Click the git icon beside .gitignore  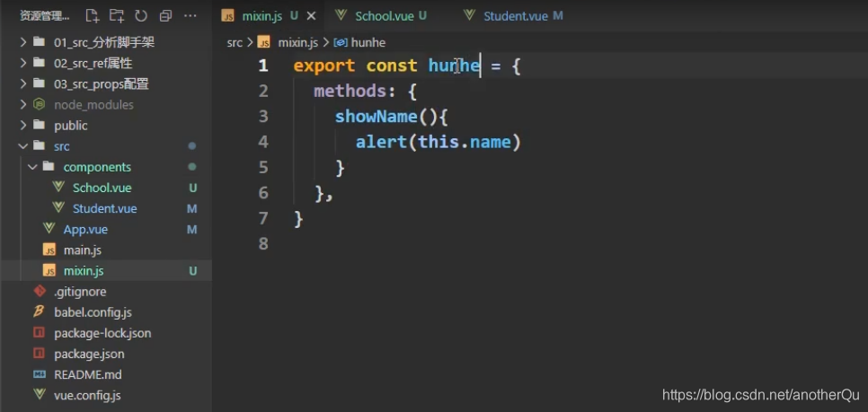pos(40,291)
